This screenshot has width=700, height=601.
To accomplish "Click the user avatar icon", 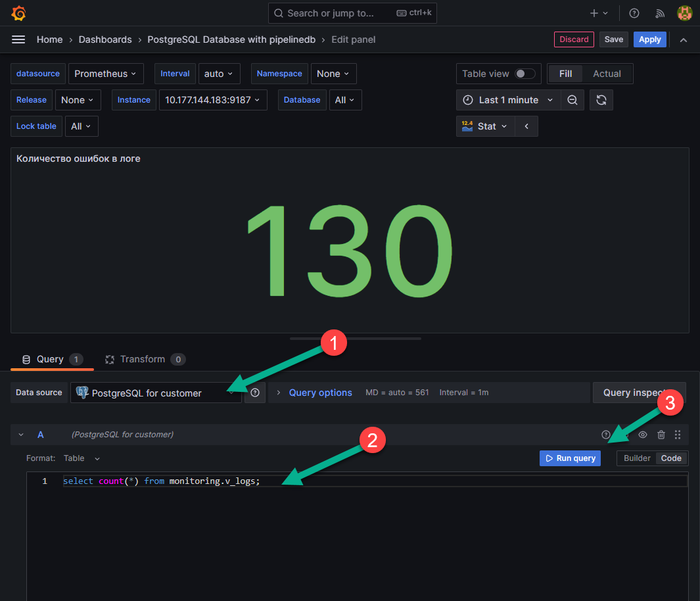I will tap(685, 13).
